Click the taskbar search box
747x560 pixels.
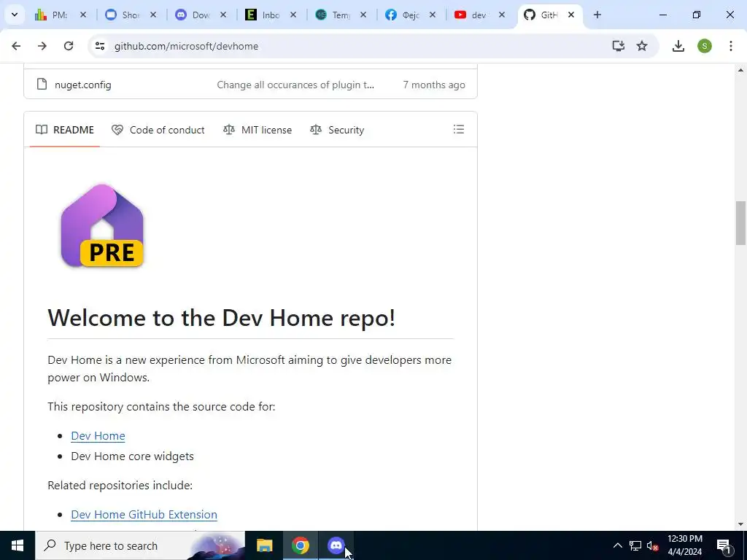pos(140,545)
